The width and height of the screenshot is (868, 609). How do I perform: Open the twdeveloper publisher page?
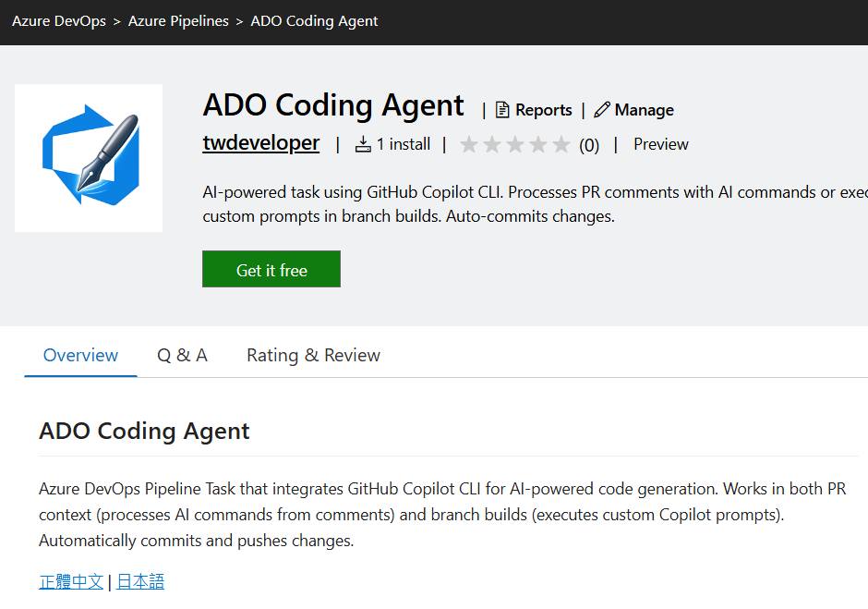[260, 143]
